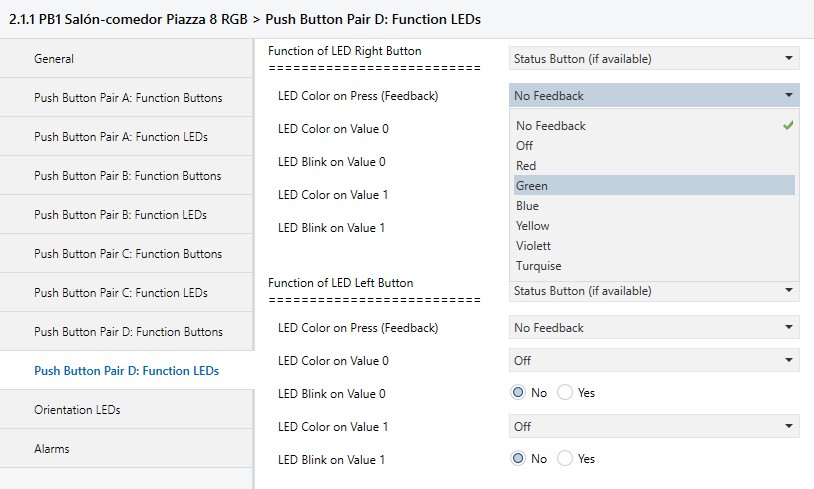Screen dimensions: 814x489
Task: Choose Red in the open color list
Action: click(x=526, y=166)
